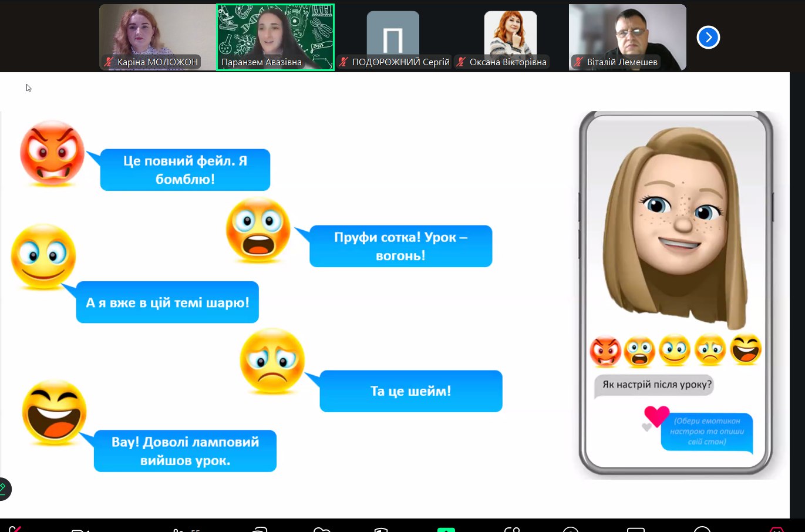Pick the angry red emoji in phone row
Screen dimensions: 805x532
605,351
